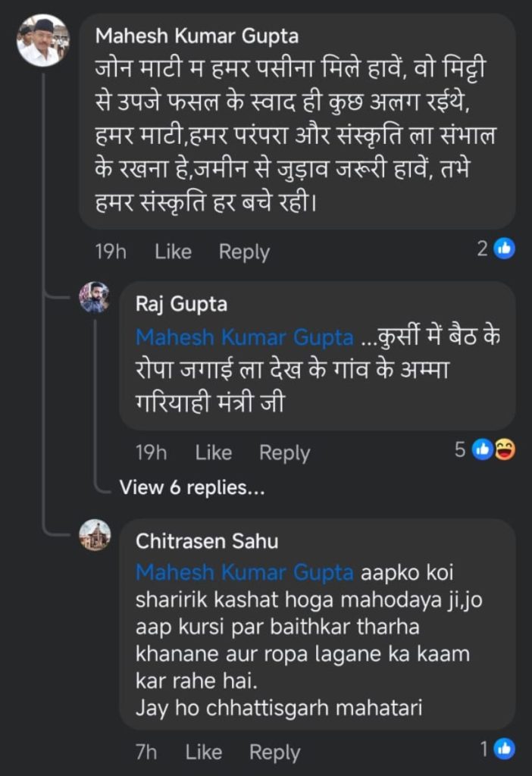Viewport: 532px width, 776px height.
Task: Like Chitrasen Sahu's comment
Action: (x=203, y=752)
